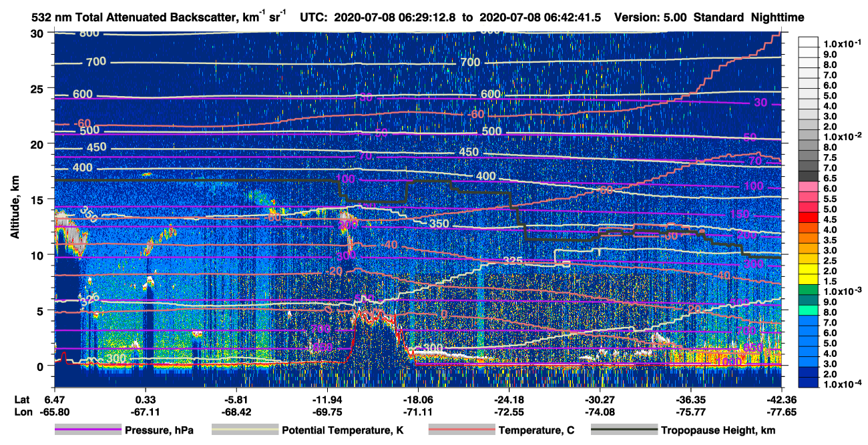Click the color scale label 2.5
The width and height of the screenshot is (868, 445).
pyautogui.click(x=830, y=261)
